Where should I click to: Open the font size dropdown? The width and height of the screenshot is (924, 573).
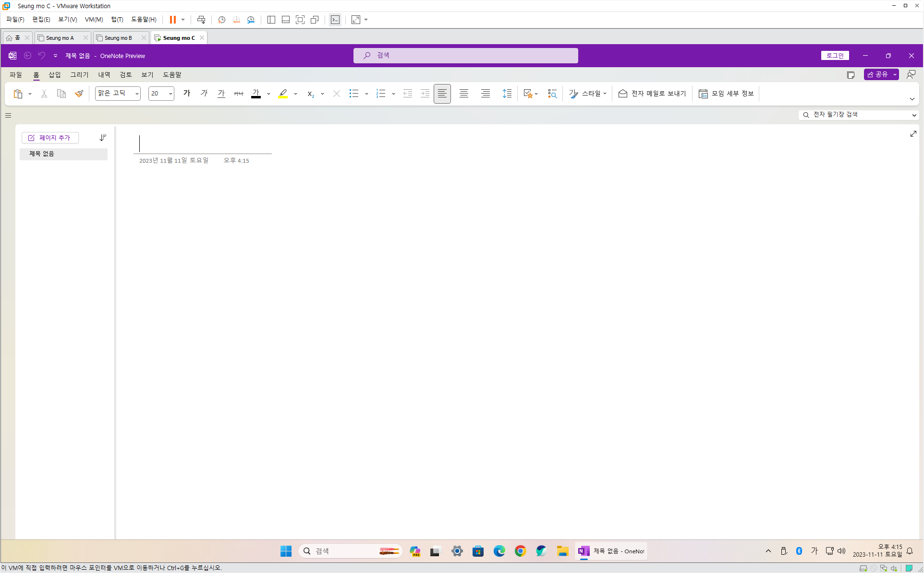[x=170, y=94]
